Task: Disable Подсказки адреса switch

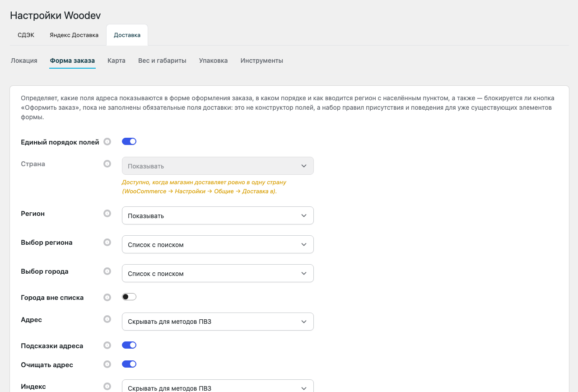Action: (x=129, y=345)
